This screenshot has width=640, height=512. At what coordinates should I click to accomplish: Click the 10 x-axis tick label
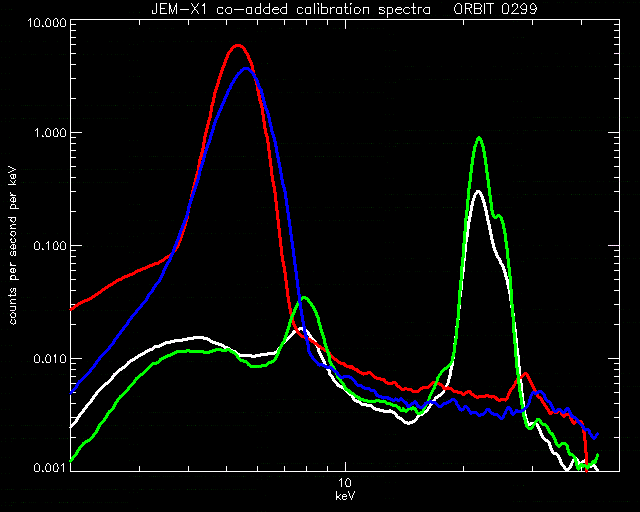click(345, 483)
